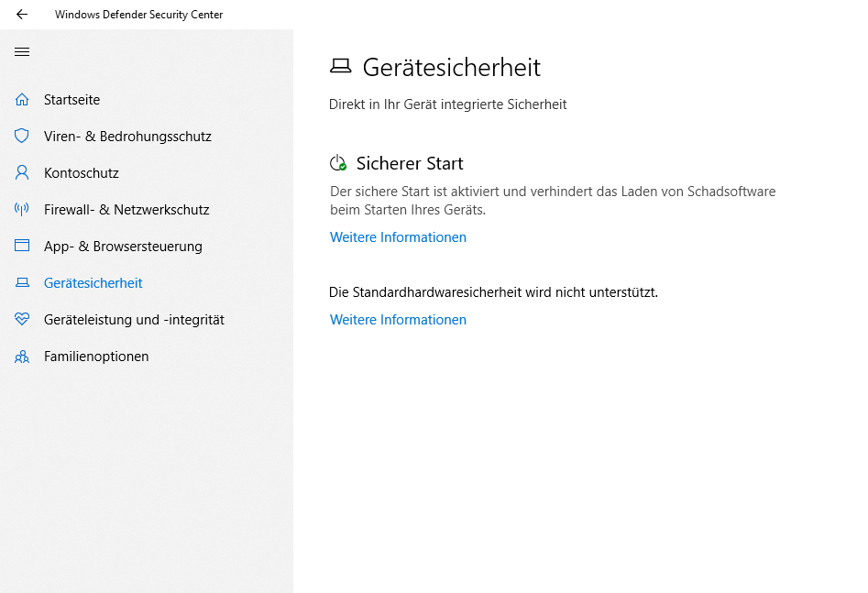Click 'Die Standardhardwaresicherheit wird nicht unterstützt.' text

tap(493, 292)
